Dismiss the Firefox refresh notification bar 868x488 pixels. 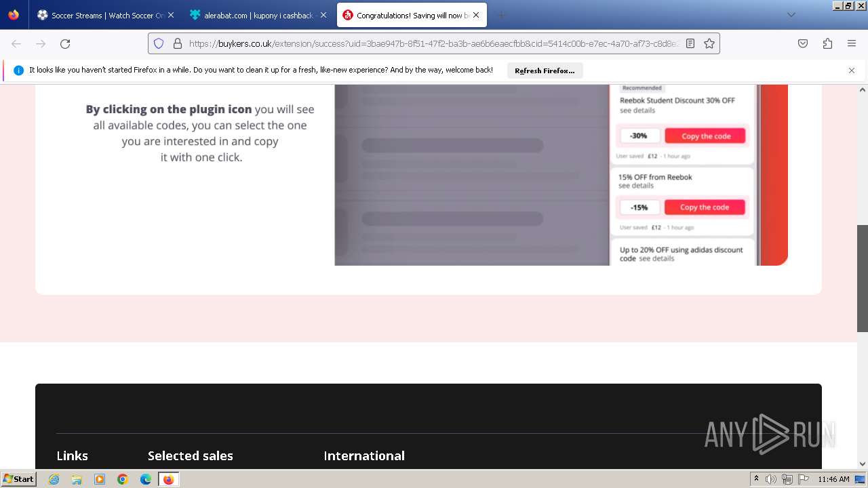pyautogui.click(x=852, y=70)
